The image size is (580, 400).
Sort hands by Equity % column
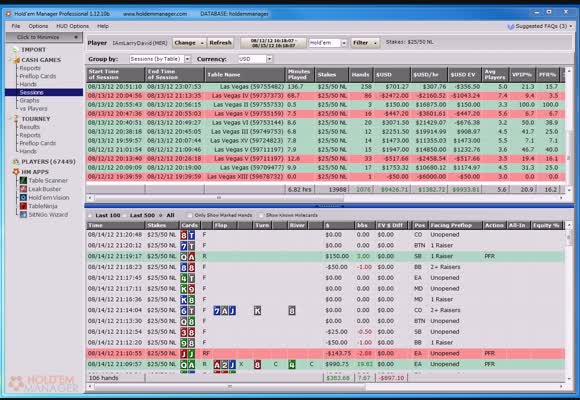[x=546, y=225]
